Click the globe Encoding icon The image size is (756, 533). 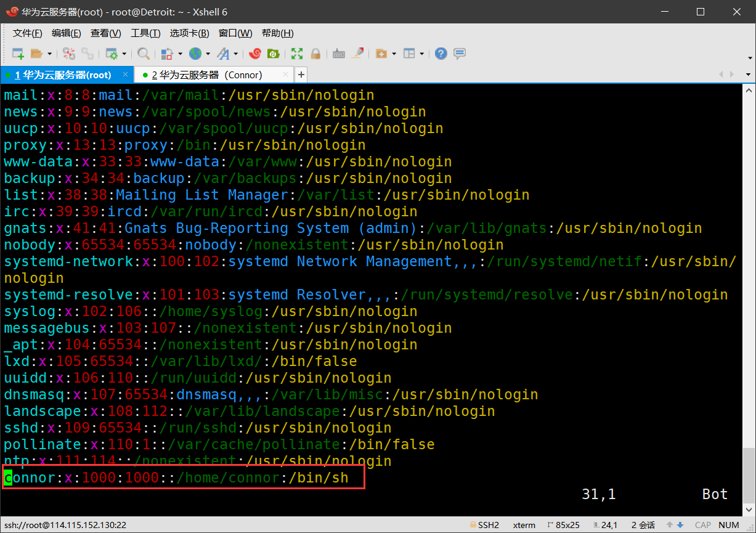tap(195, 54)
